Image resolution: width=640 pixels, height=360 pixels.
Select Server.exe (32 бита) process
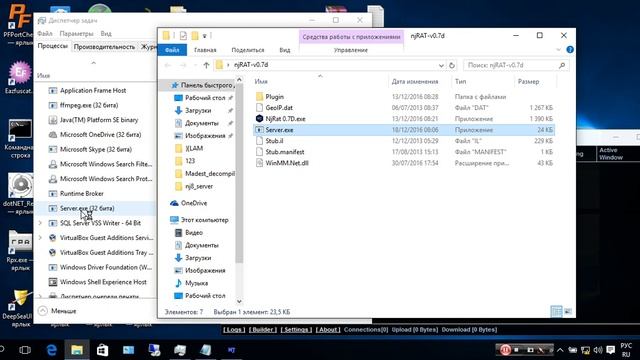pos(87,209)
